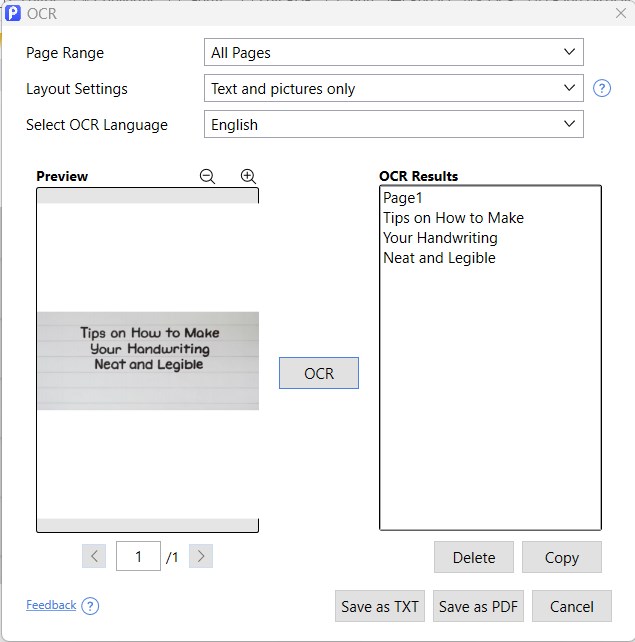
Task: Click the handwriting preview image
Action: click(x=148, y=360)
